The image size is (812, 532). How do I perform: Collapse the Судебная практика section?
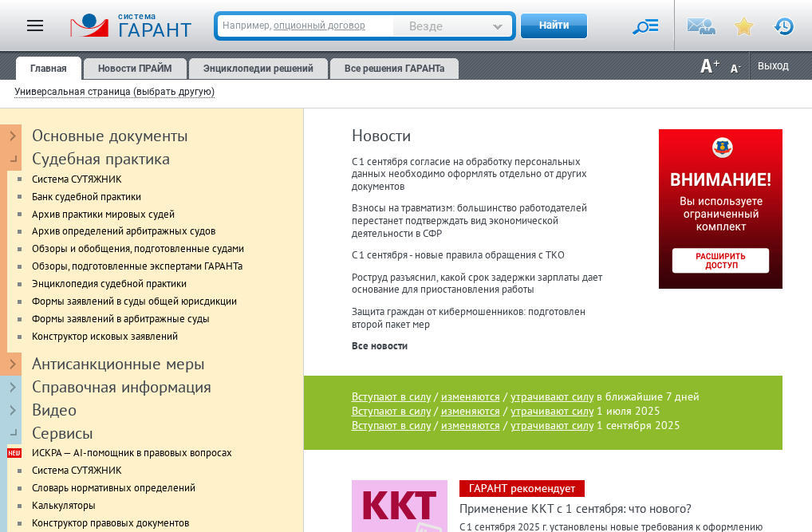pos(13,159)
